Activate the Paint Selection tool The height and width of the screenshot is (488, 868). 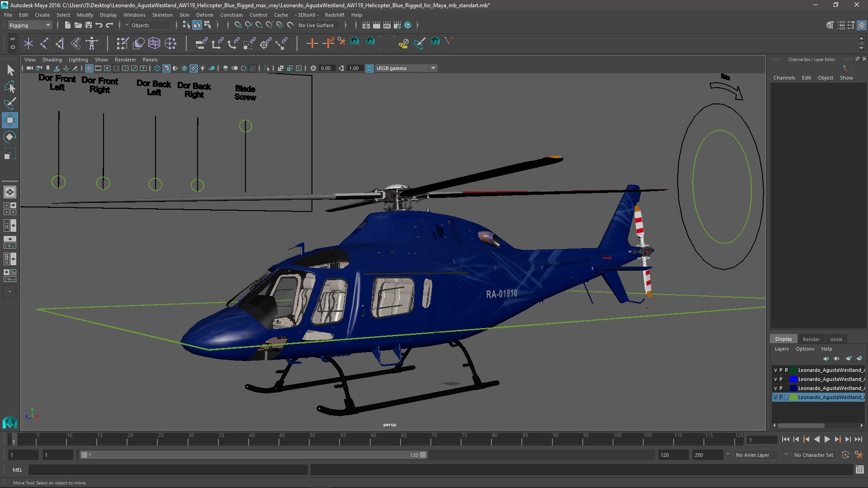coord(10,103)
